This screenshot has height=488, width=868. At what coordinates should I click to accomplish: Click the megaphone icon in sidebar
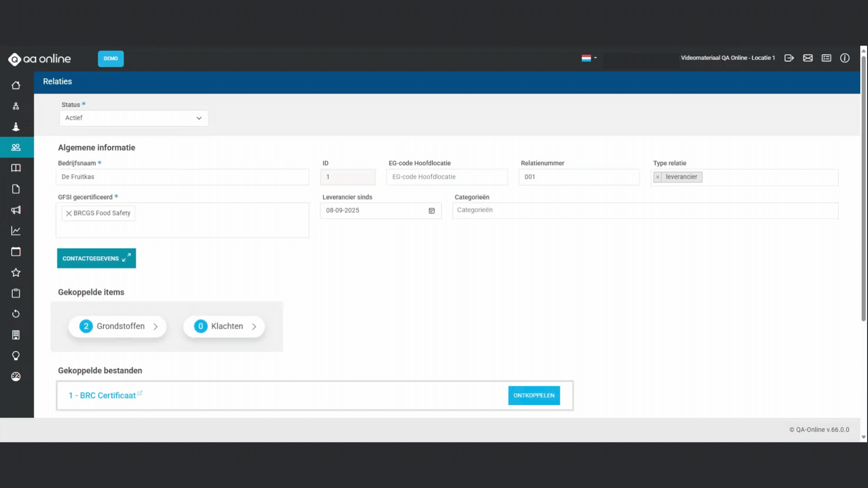(x=16, y=210)
